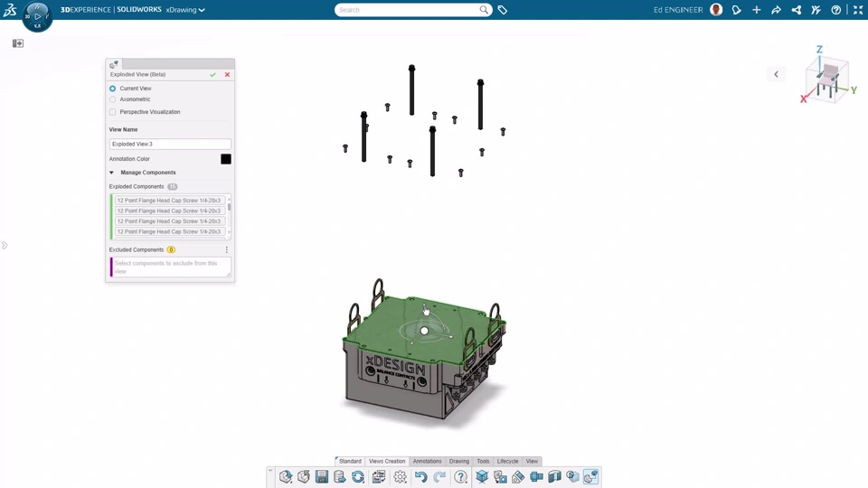Click the detail view creation icon
The height and width of the screenshot is (488, 868).
[x=500, y=476]
